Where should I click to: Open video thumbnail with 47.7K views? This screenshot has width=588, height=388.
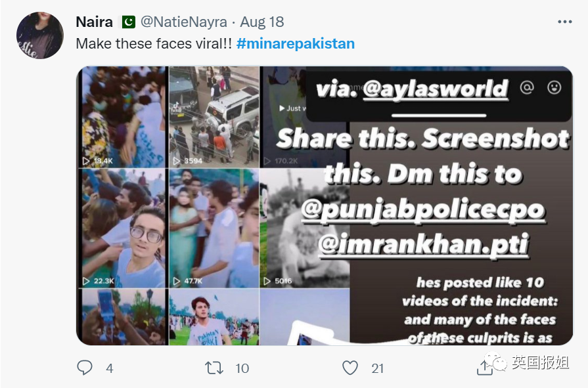point(214,228)
